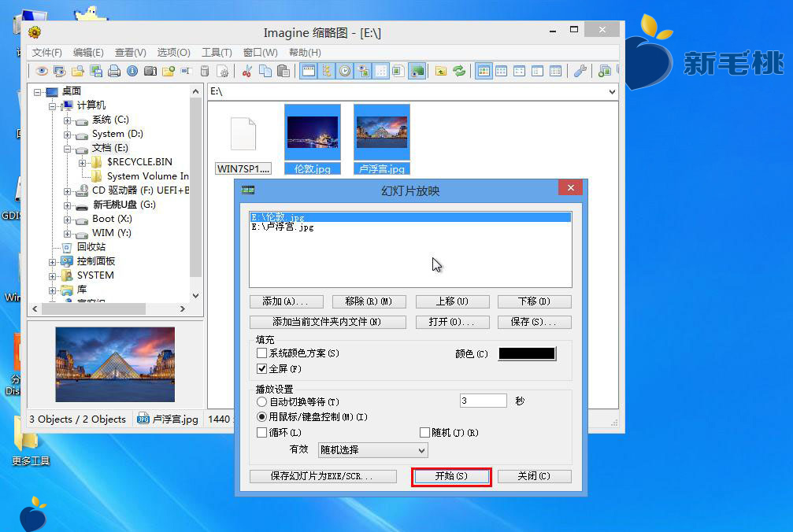Open the E:\ address bar dropdown
This screenshot has width=793, height=532.
pyautogui.click(x=612, y=92)
